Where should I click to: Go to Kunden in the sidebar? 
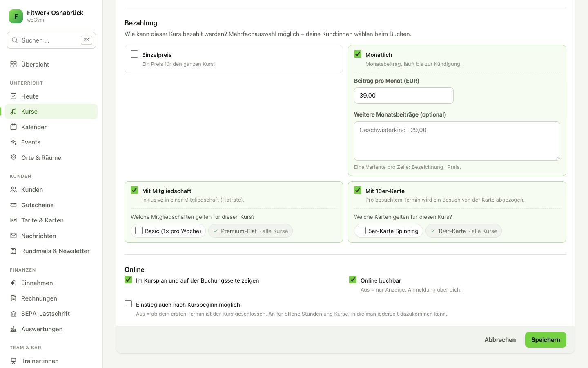[51, 189]
